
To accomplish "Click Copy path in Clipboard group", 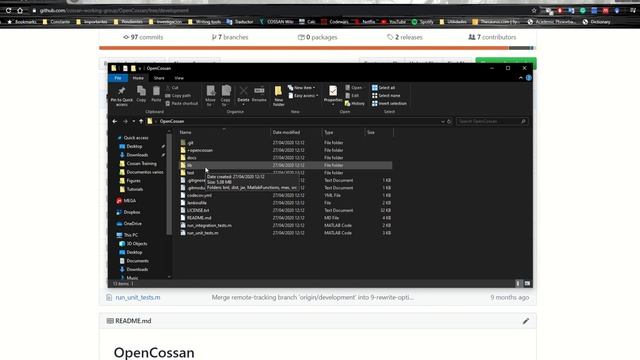I will point(178,96).
